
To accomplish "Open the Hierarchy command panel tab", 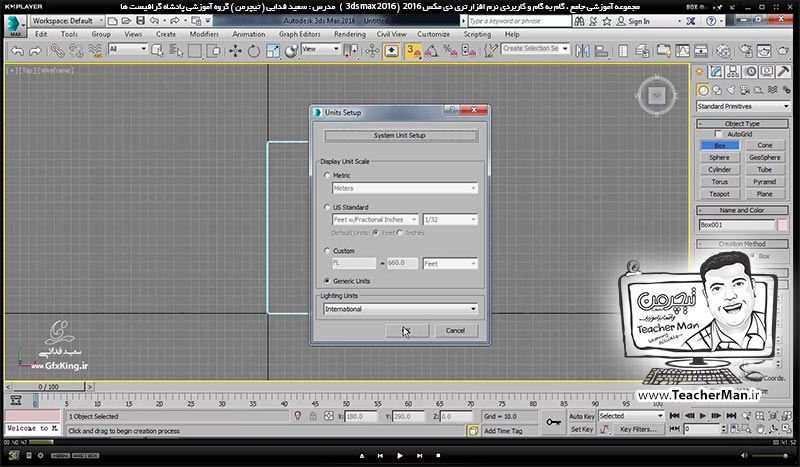I will coord(733,71).
